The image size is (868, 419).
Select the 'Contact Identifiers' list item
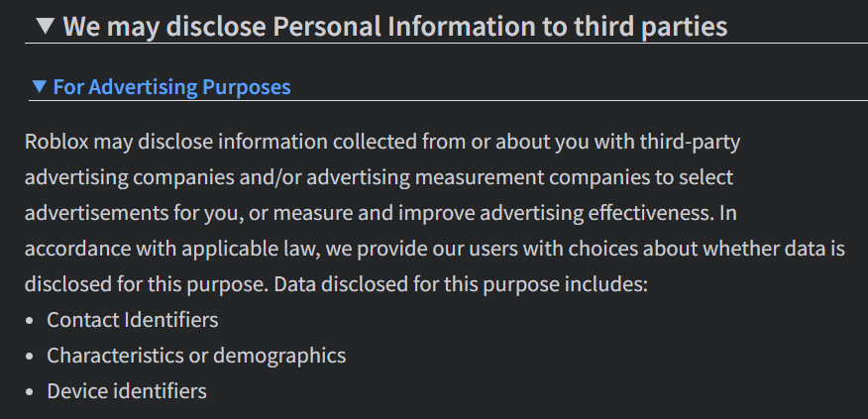click(x=133, y=320)
